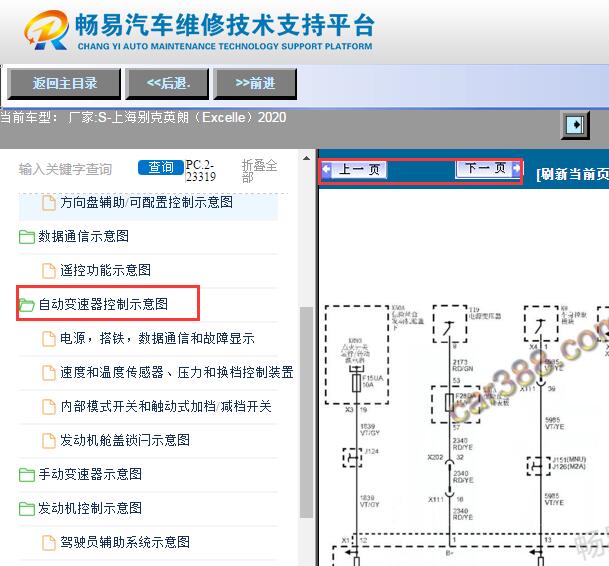Expand the 手动变速器示意图 folder
The height and width of the screenshot is (566, 609).
tap(90, 474)
